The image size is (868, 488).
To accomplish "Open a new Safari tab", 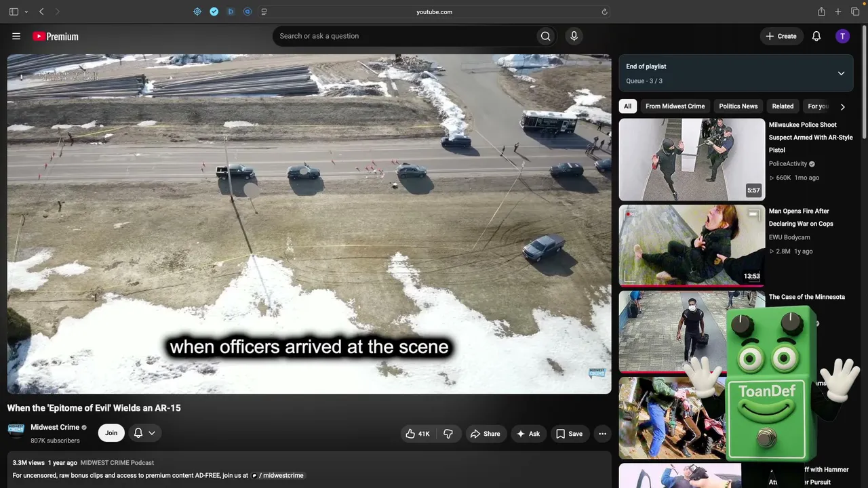I will (838, 12).
